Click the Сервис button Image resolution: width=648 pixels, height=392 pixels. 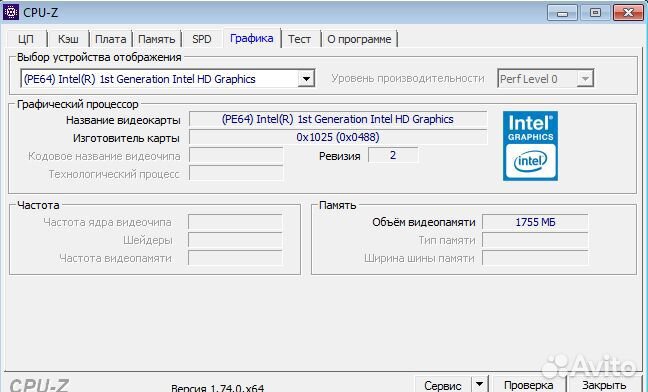(443, 385)
